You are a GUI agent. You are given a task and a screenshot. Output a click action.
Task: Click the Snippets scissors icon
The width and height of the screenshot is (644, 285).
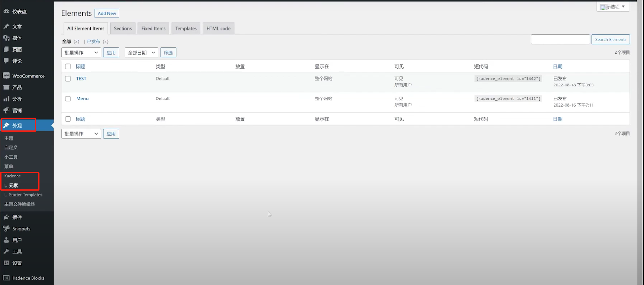(x=6, y=228)
